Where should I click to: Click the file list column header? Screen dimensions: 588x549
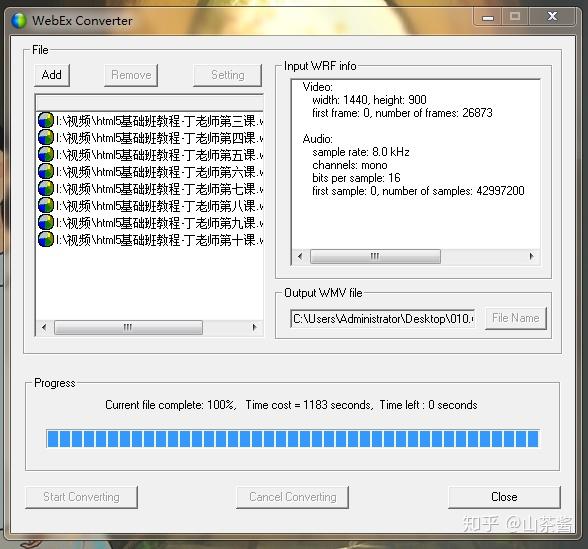pyautogui.click(x=150, y=102)
